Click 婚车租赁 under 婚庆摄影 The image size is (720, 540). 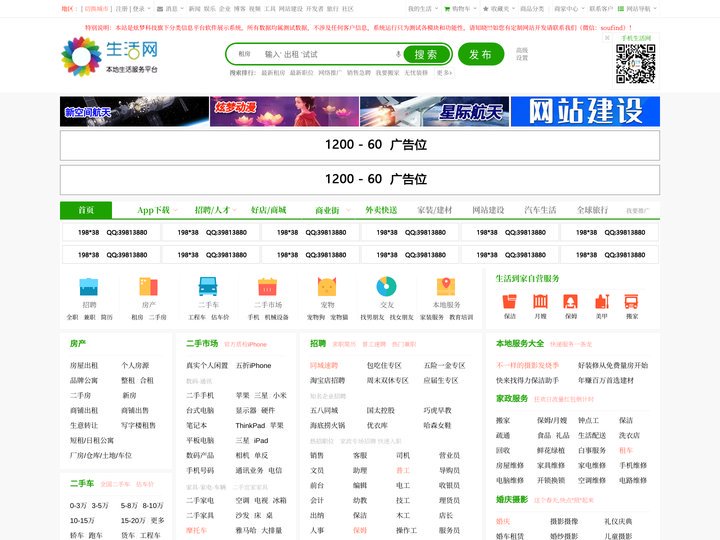[510, 536]
